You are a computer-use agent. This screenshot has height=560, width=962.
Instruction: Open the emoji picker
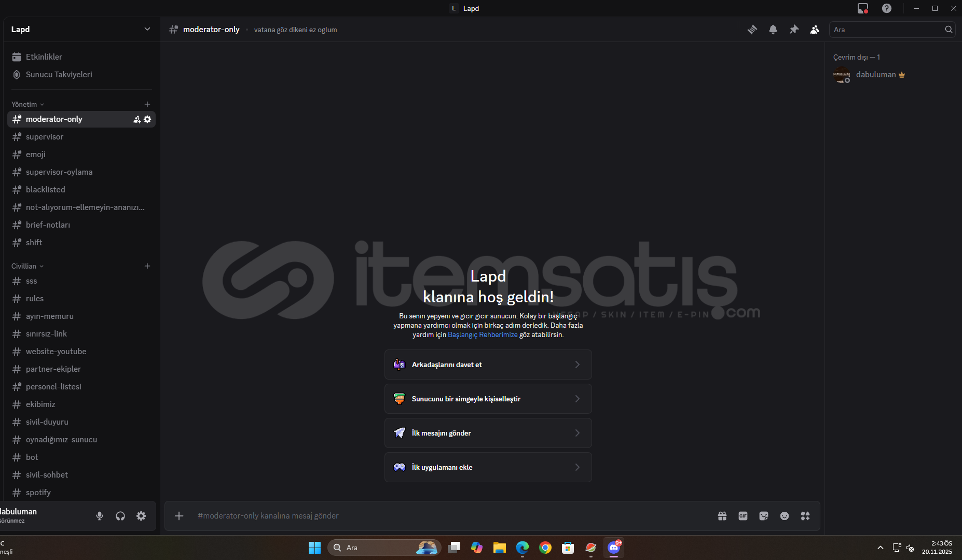785,516
